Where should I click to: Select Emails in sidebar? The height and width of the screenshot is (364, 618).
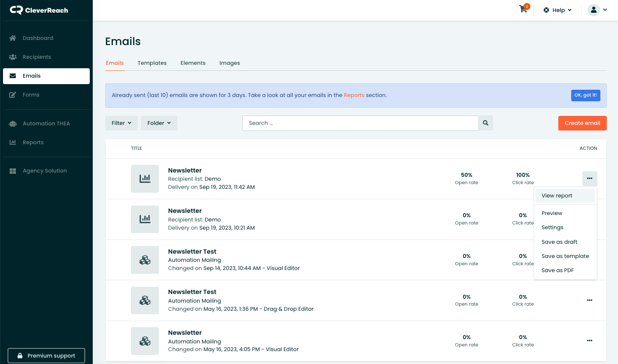coord(46,76)
